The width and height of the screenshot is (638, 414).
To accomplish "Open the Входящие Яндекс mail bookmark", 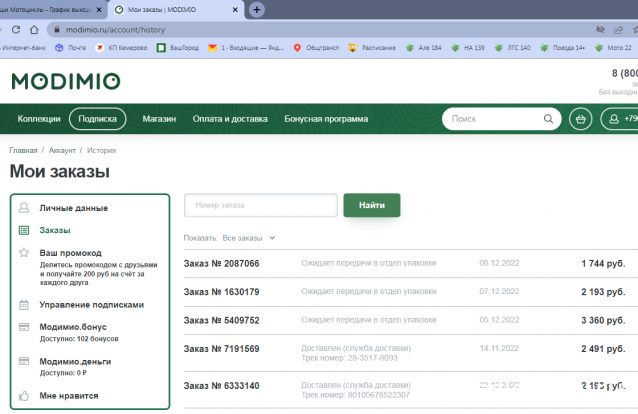I will tap(245, 48).
